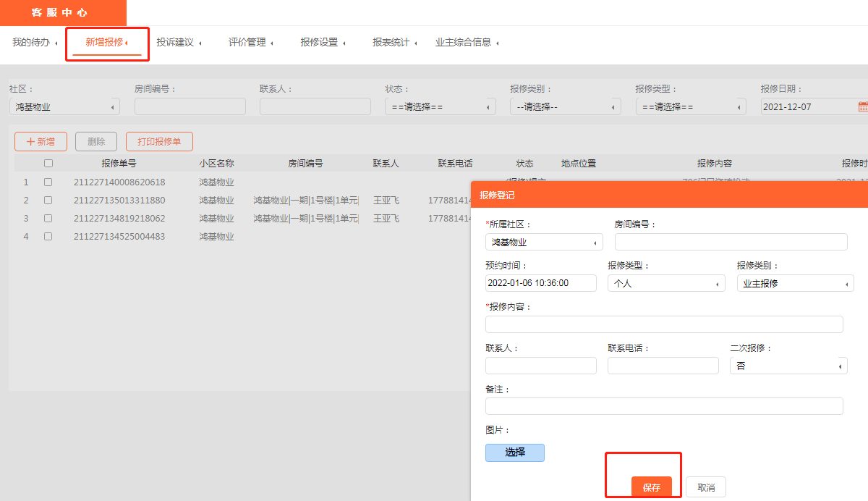Open the 状态 filter dropdown
Viewport: 868px width, 501px height.
(x=440, y=107)
